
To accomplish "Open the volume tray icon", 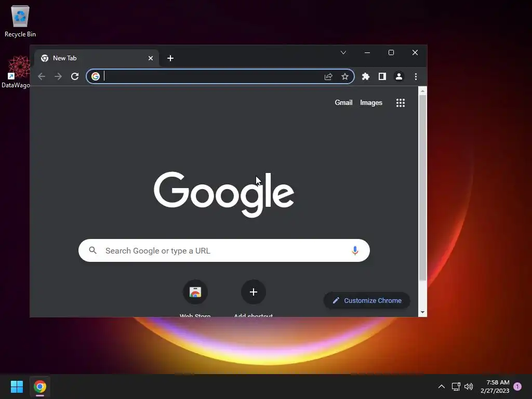I will pos(469,387).
